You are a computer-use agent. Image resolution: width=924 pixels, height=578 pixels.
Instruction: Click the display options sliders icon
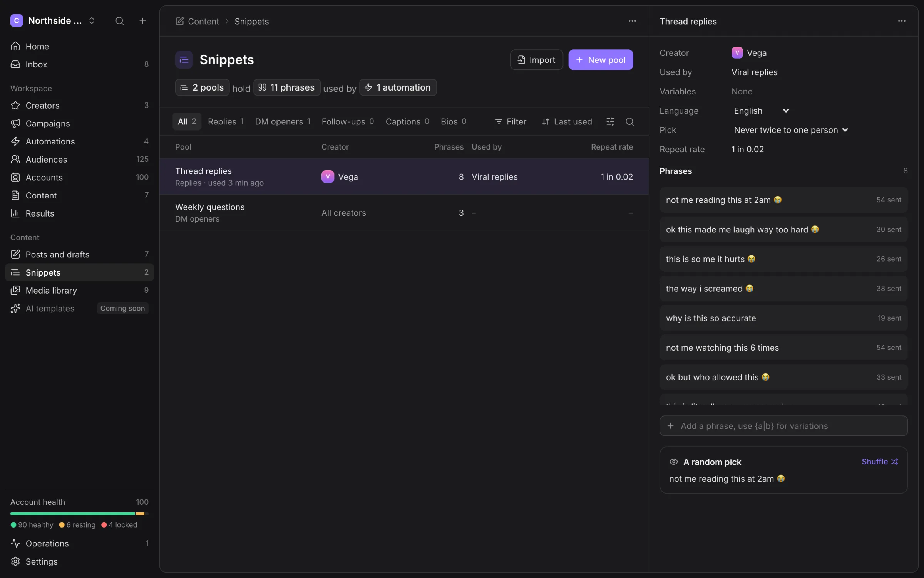pyautogui.click(x=611, y=122)
